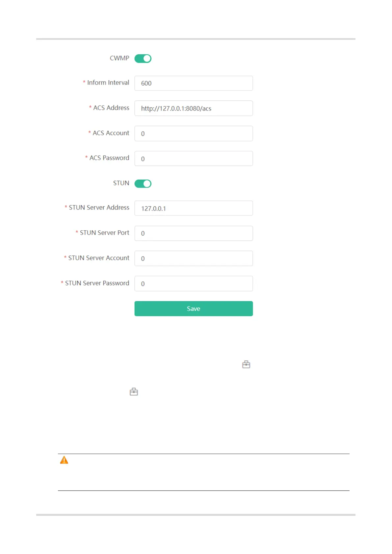Click the STUN Server Account input
392x554 pixels.
(x=194, y=259)
